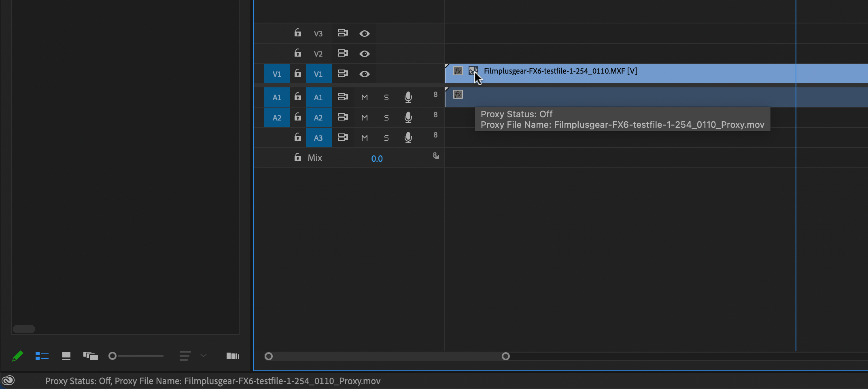
Task: Click the blue list view icon near the pencil
Action: pyautogui.click(x=42, y=356)
